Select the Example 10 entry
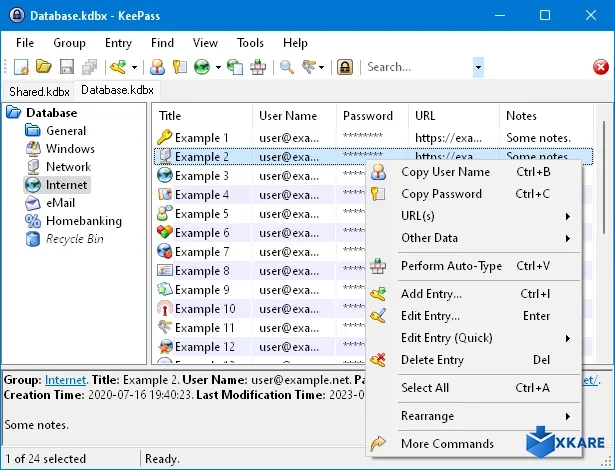615x470 pixels. [260, 309]
